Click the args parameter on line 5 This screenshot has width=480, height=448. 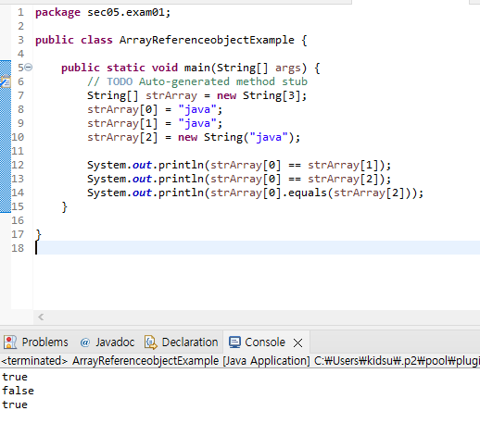click(287, 68)
